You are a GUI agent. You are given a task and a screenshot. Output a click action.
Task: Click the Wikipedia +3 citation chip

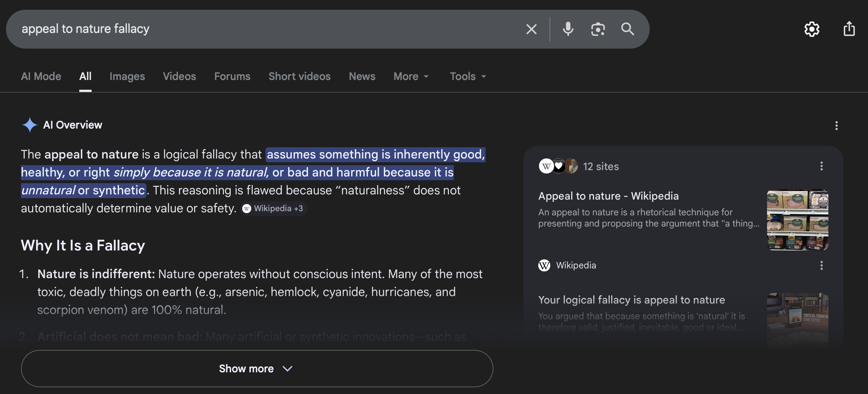[x=274, y=209]
